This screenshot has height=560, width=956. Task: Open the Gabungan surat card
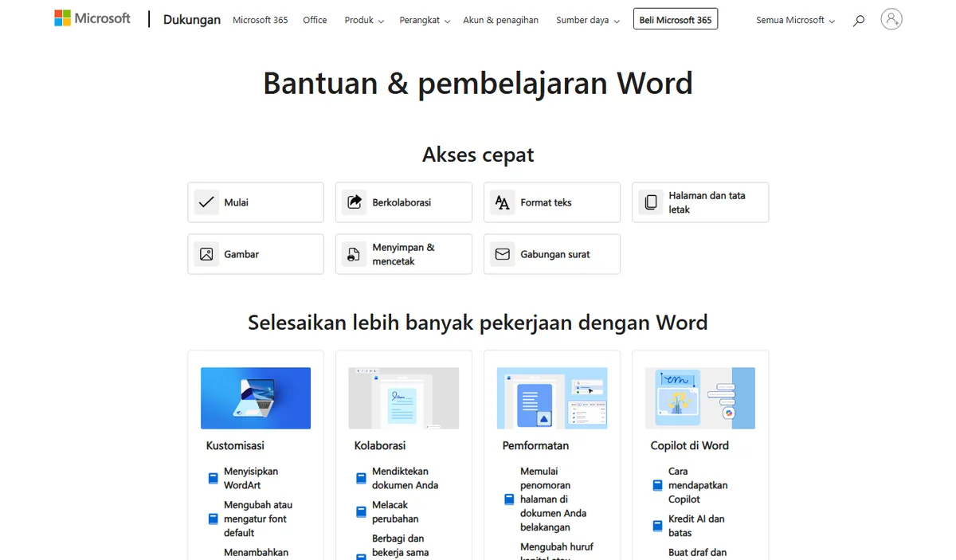(552, 254)
